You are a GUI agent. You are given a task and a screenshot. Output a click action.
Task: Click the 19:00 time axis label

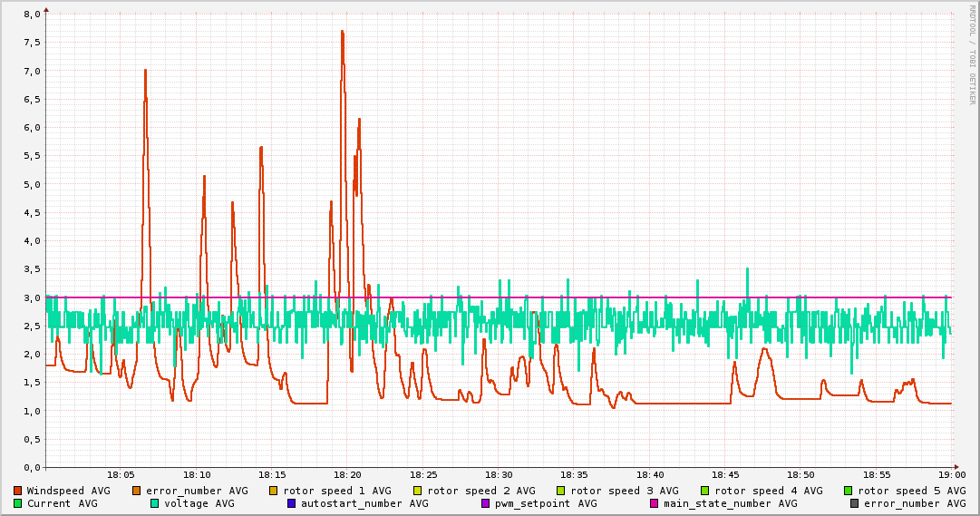coord(951,474)
